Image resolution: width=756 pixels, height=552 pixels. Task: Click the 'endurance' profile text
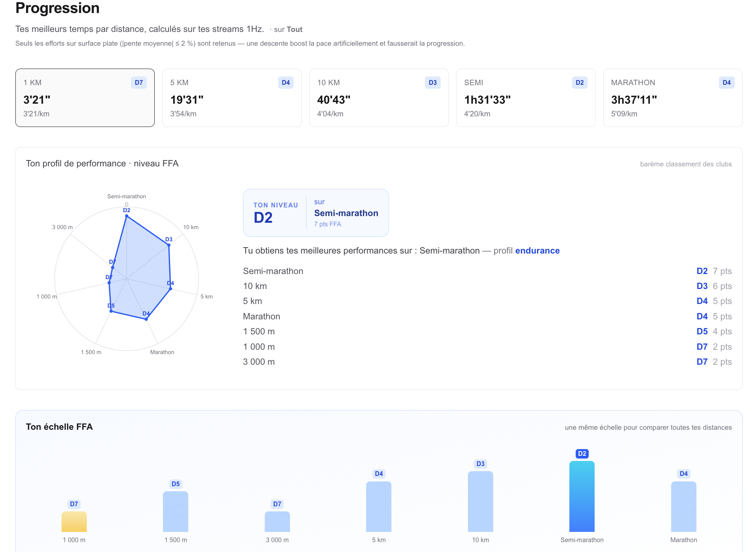537,251
